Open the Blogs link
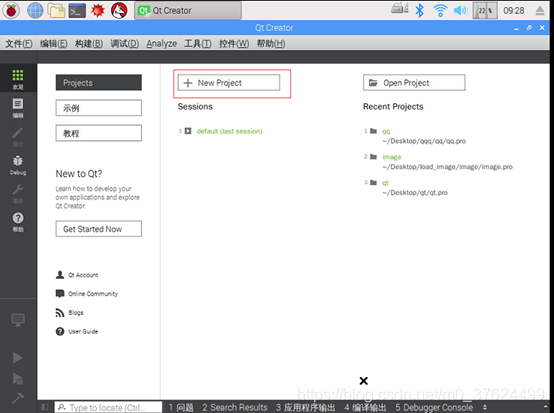Viewport: 554px width, 413px height. point(70,313)
